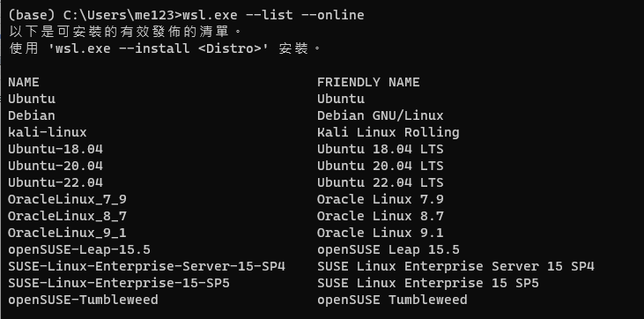
Task: Select Ubuntu-22.04 in the NAME column
Action: click(x=56, y=183)
